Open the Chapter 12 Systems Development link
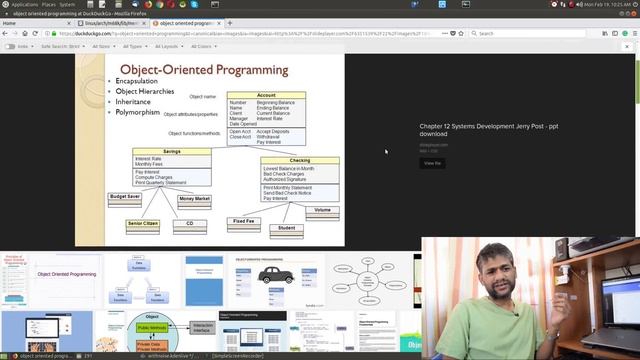 pos(489,130)
